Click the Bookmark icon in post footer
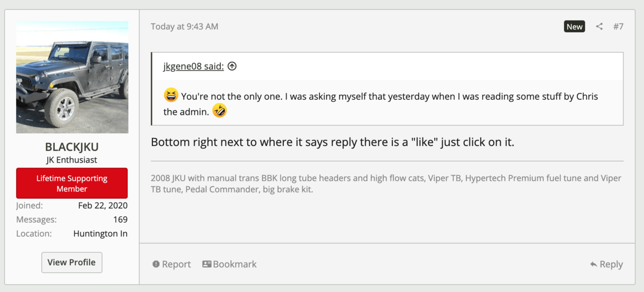 coord(207,264)
